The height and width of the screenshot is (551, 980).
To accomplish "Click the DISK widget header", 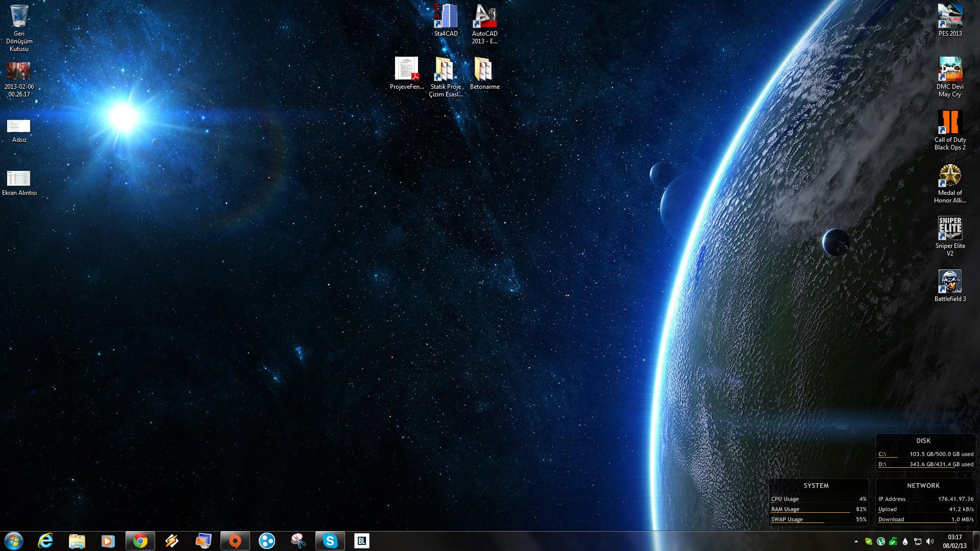I will (923, 441).
